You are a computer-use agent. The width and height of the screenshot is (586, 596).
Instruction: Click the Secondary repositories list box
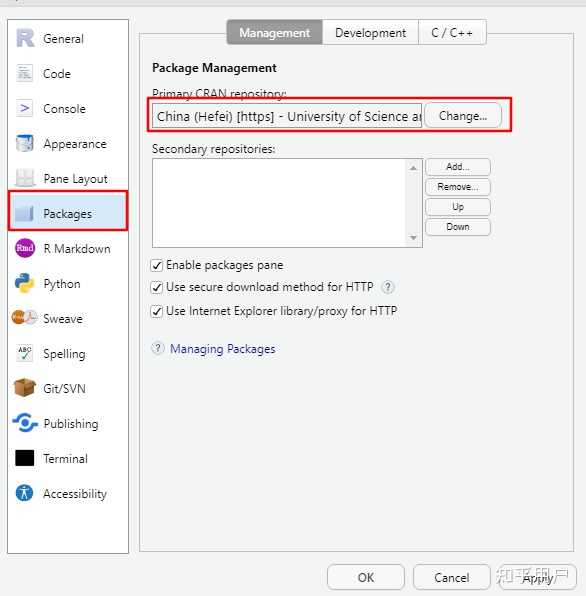click(x=287, y=203)
